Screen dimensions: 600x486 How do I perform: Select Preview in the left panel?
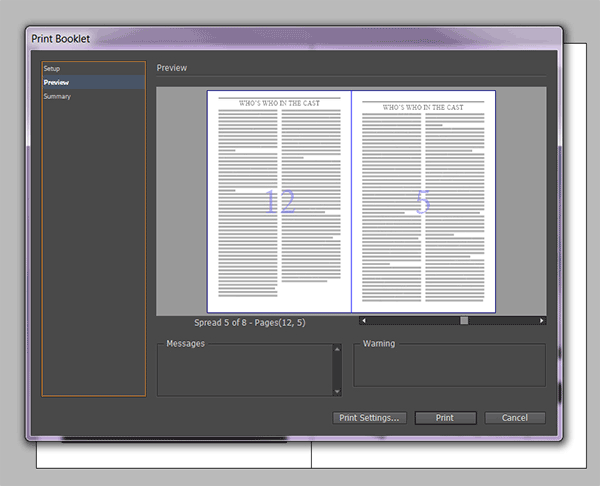56,82
